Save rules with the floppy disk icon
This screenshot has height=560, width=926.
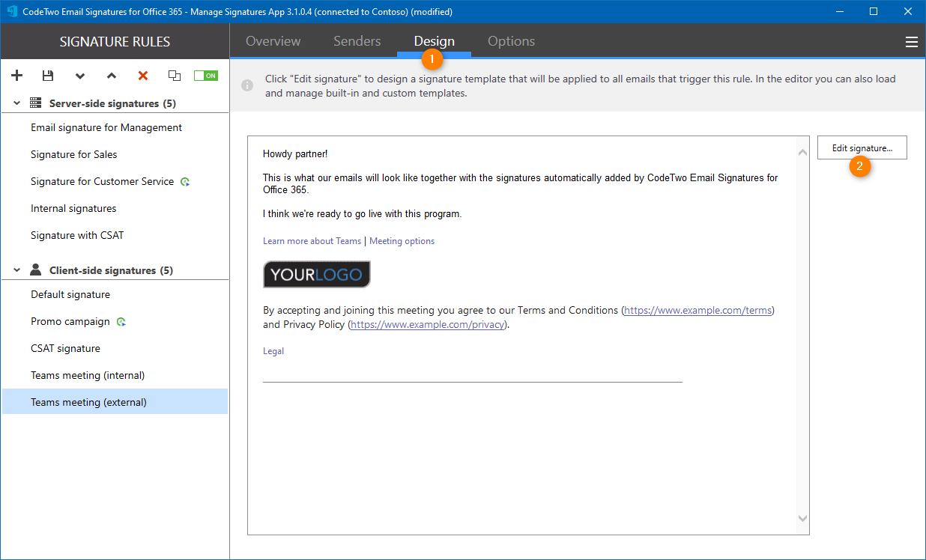point(48,76)
